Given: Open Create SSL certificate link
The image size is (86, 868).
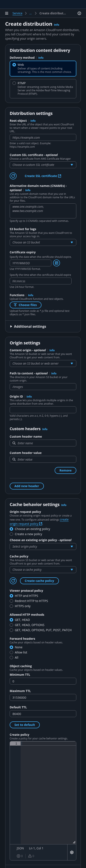Looking at the screenshot, I should click(43, 176).
